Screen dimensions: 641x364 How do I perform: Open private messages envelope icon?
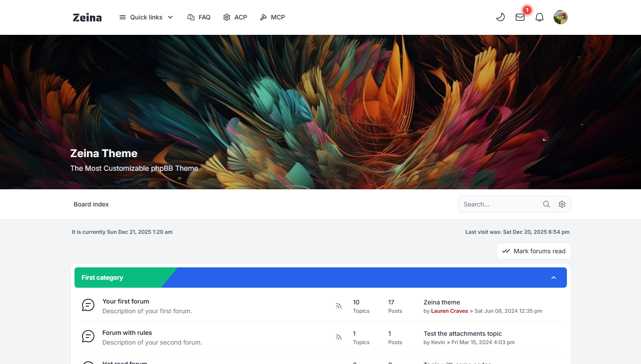pos(520,17)
